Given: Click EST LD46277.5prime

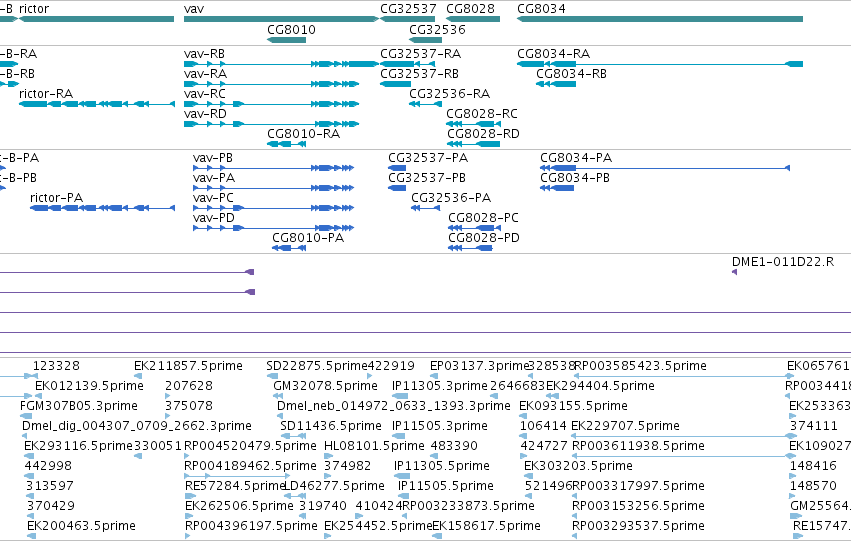Looking at the screenshot, I should [x=295, y=496].
